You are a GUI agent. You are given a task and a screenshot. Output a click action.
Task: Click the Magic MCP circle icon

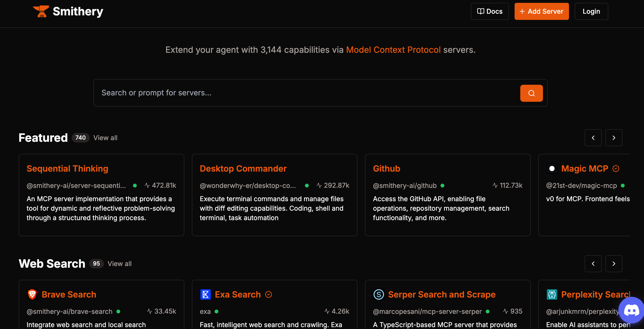coord(552,169)
